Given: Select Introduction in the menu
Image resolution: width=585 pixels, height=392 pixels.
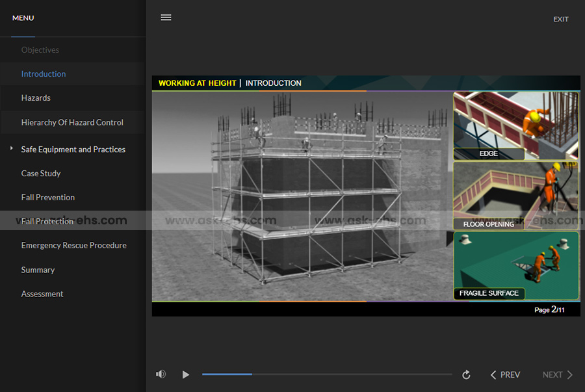Looking at the screenshot, I should pos(44,74).
